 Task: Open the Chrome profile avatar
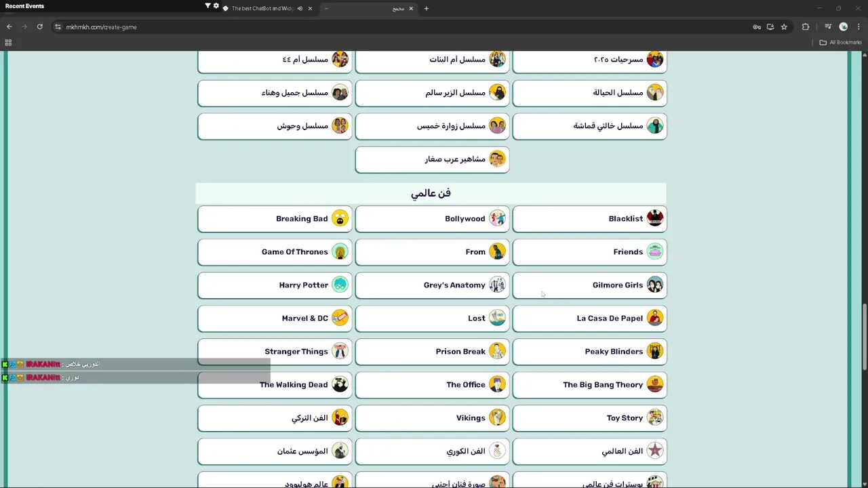tap(844, 27)
